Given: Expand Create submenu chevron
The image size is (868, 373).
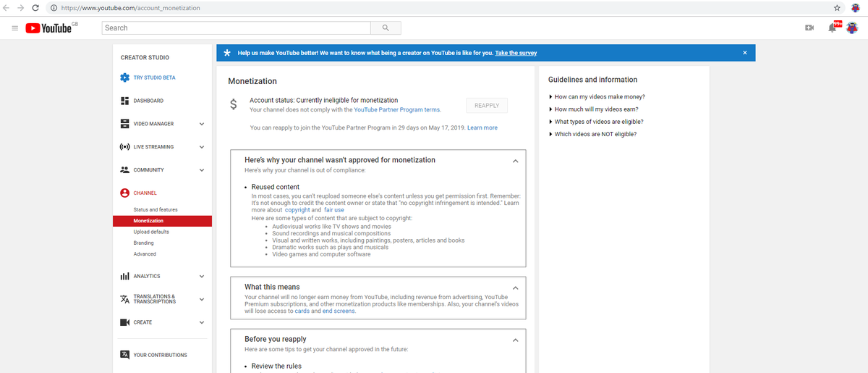Looking at the screenshot, I should click(x=202, y=322).
